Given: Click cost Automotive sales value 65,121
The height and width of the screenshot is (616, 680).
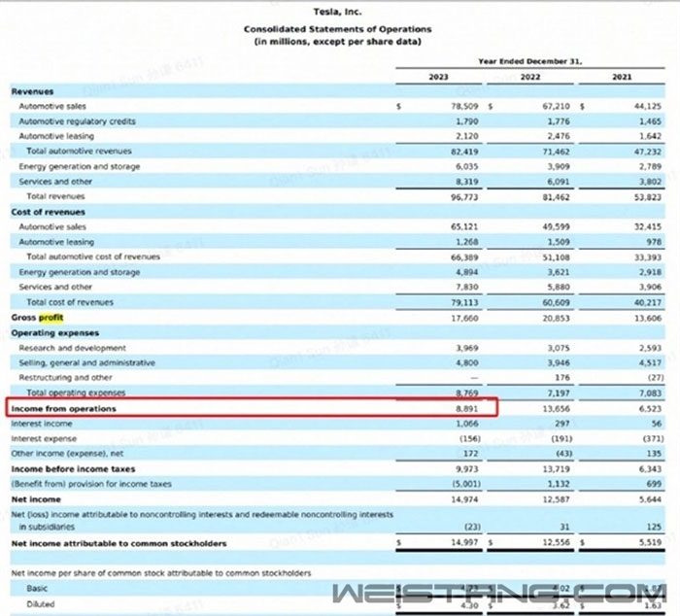Looking at the screenshot, I should pos(464,227).
